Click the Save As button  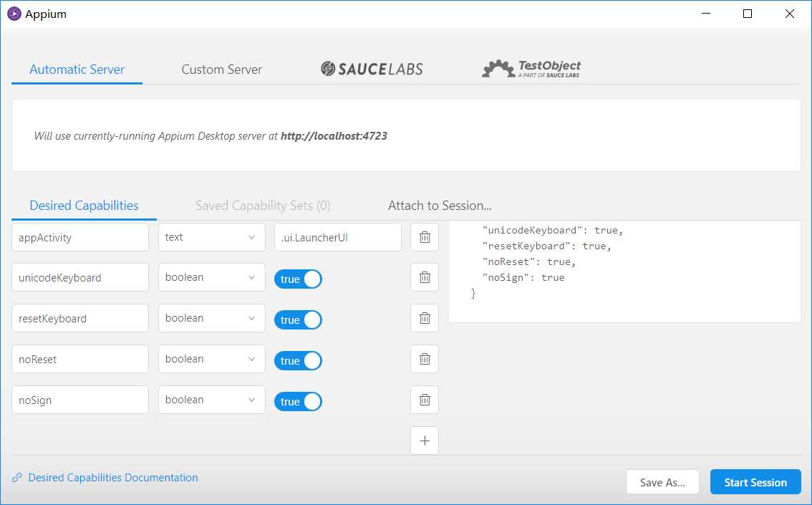coord(662,482)
